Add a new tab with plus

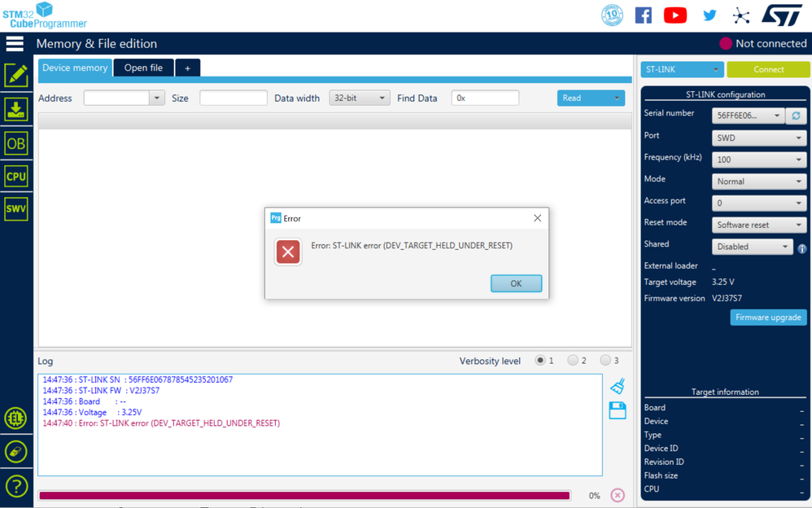[x=187, y=68]
